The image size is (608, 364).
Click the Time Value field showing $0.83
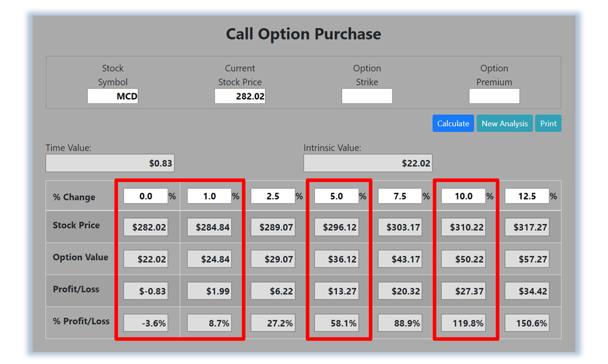tap(110, 164)
